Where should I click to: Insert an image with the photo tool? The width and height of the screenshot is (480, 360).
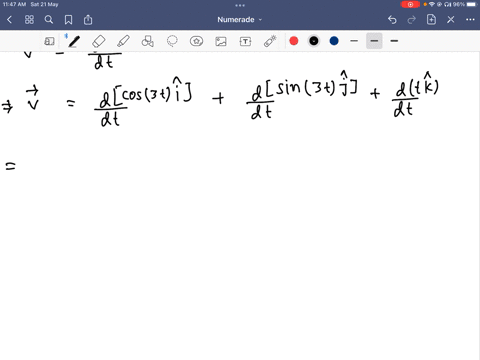221,41
